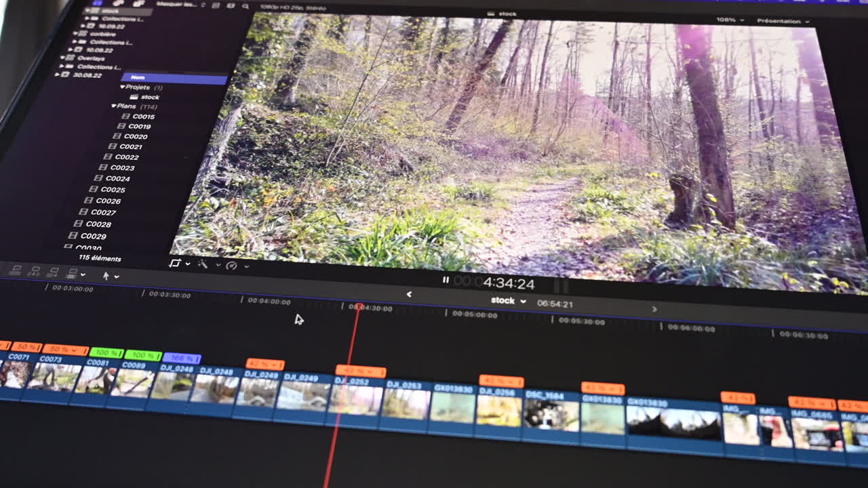This screenshot has height=488, width=868.
Task: Expand the Collections i... folder under stock
Action: 87,19
